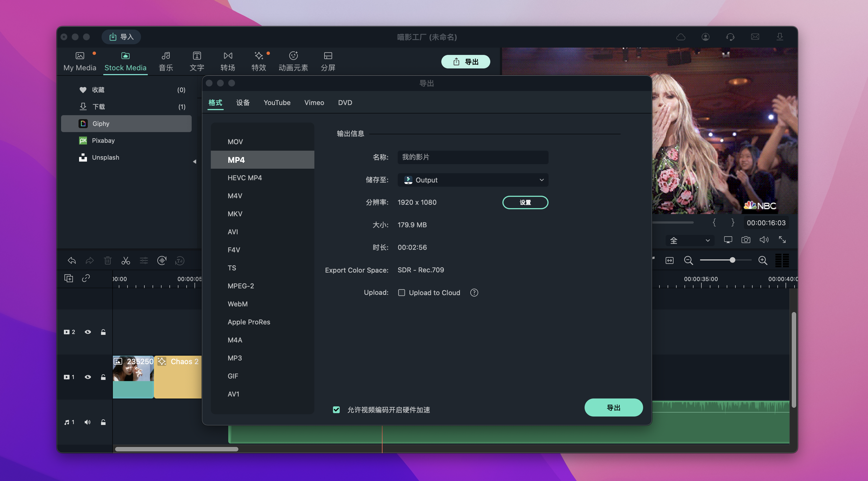Enable the Upload to Cloud checkbox

(401, 293)
